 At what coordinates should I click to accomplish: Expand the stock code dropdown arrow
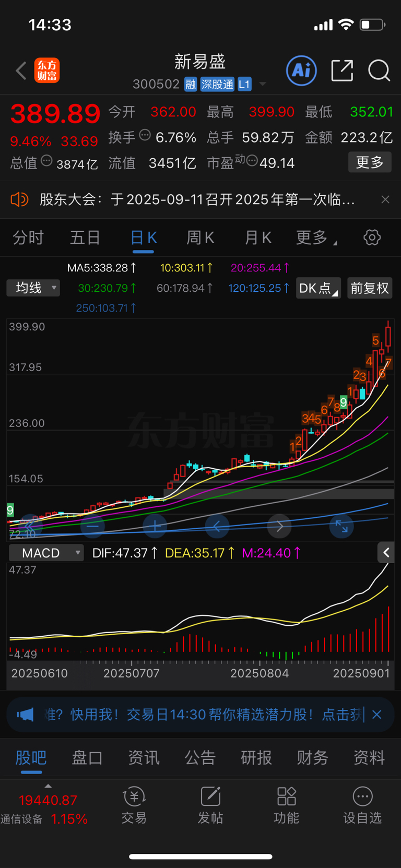point(263,84)
